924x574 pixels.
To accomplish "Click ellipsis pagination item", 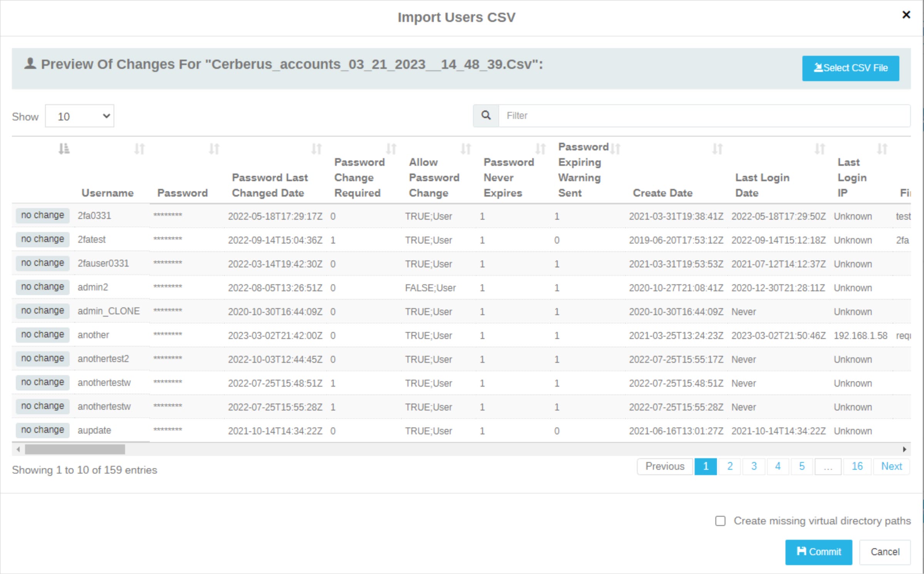I will 828,466.
